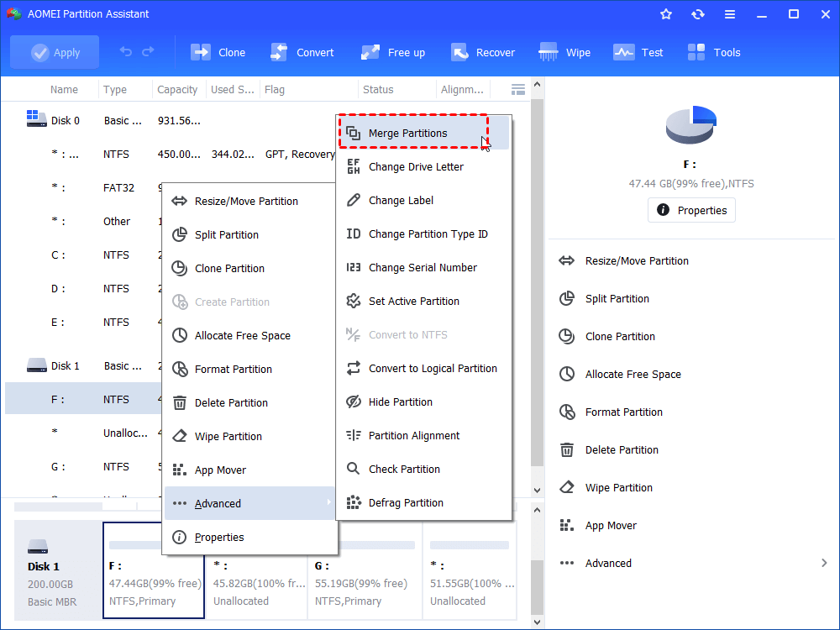
Task: Open the Convert toolbar item
Action: 302,52
